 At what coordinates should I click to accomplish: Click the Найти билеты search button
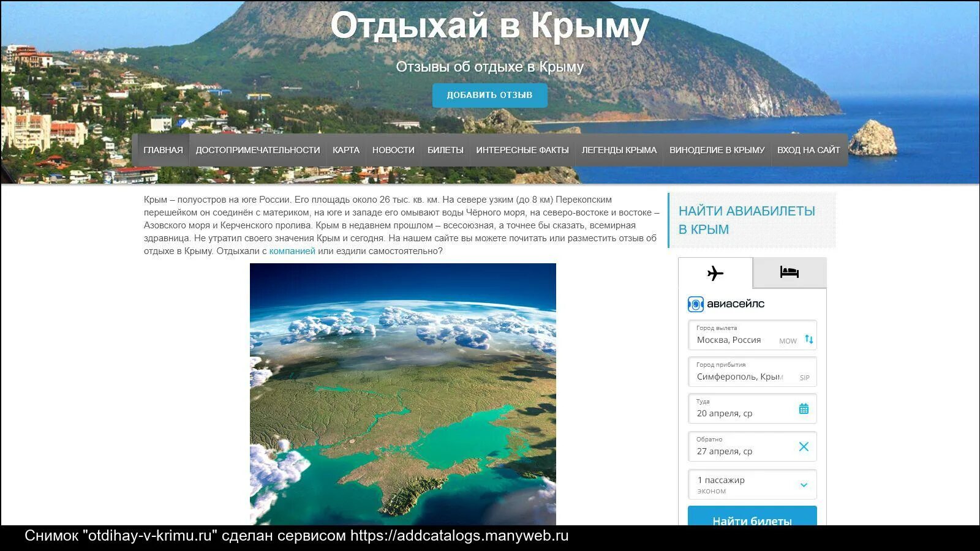pos(752,516)
